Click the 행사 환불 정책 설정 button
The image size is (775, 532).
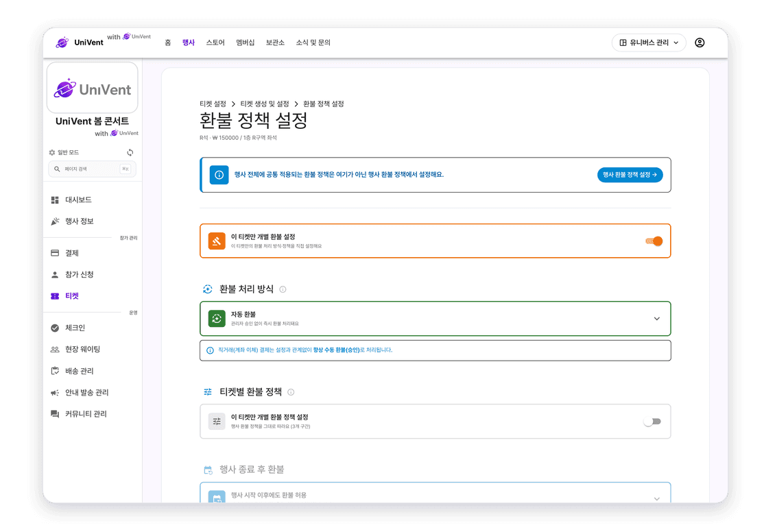tap(630, 175)
